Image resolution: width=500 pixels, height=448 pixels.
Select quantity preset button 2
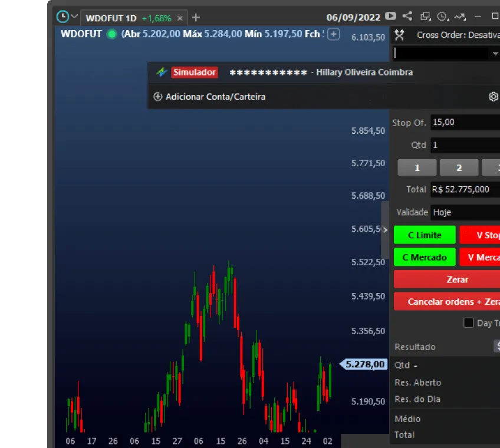[x=459, y=167]
